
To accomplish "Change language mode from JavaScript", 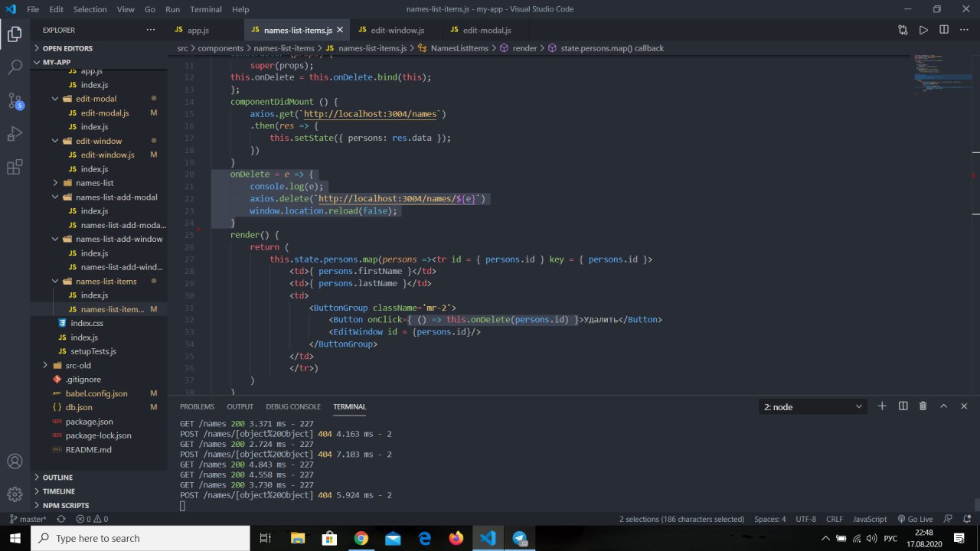I will click(x=870, y=519).
